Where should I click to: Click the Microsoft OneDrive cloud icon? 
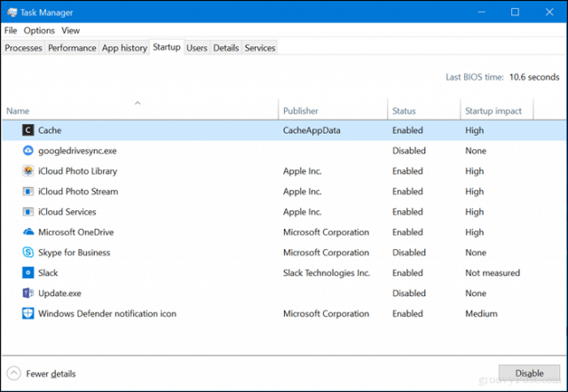(x=28, y=232)
